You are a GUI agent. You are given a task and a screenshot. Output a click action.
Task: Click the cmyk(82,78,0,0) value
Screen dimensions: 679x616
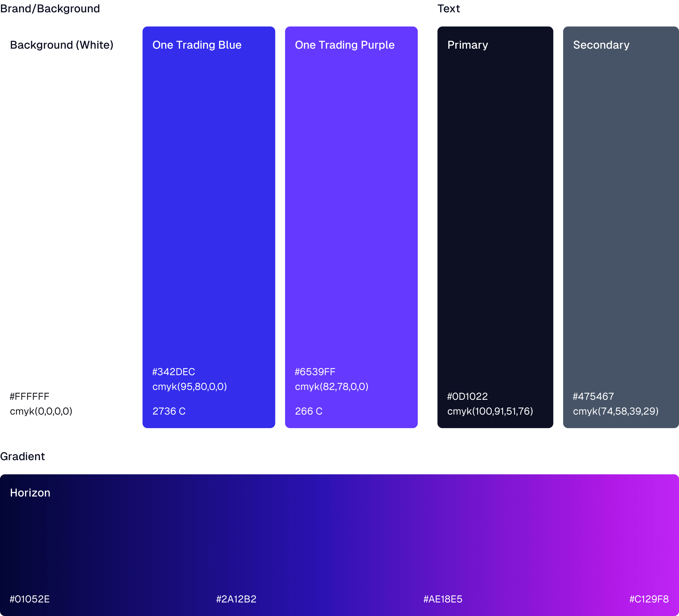pos(331,386)
